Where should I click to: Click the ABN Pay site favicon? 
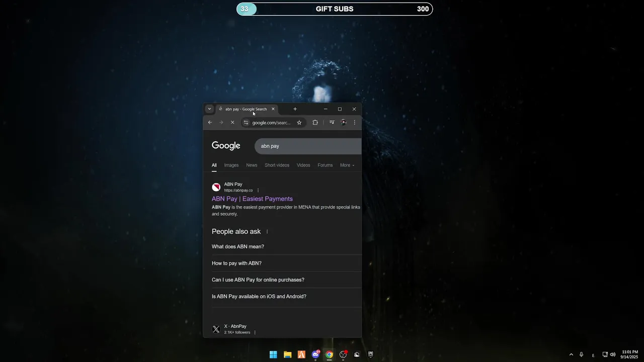(x=216, y=187)
